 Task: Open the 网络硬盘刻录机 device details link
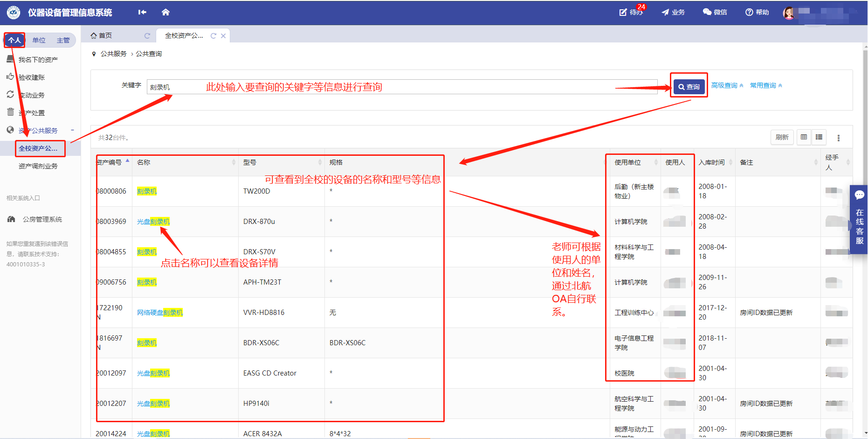pyautogui.click(x=159, y=313)
